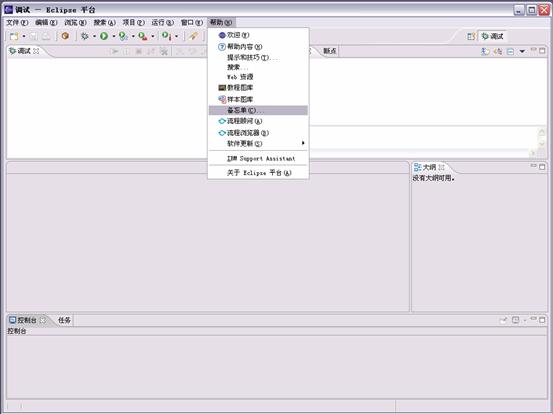Open the view menu triangle in variables view
The width and height of the screenshot is (553, 414).
tap(522, 51)
